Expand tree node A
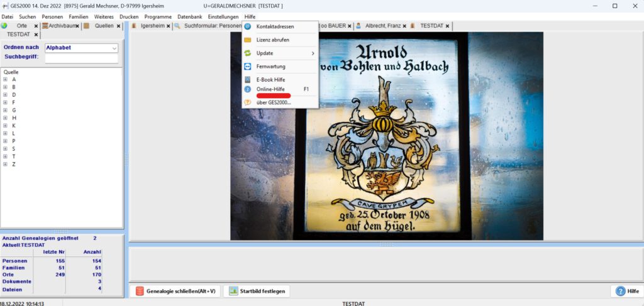This screenshot has width=644, height=306. click(5, 80)
